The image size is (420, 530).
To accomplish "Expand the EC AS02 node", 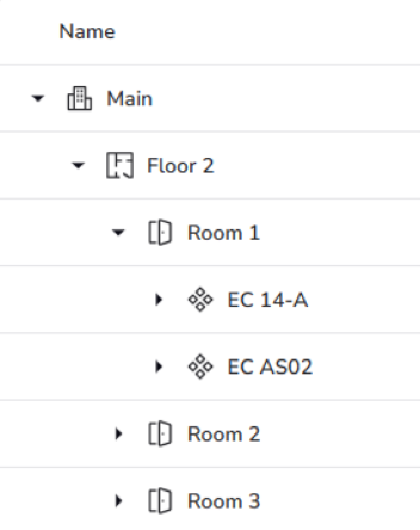I will 159,367.
